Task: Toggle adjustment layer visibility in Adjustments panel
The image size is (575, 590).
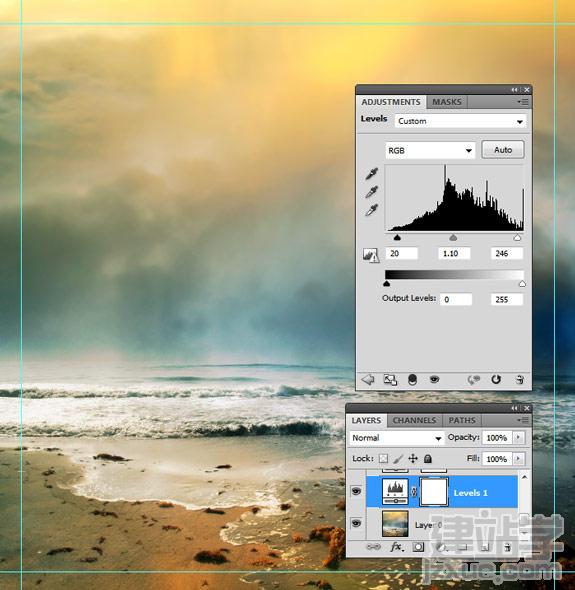Action: point(434,379)
